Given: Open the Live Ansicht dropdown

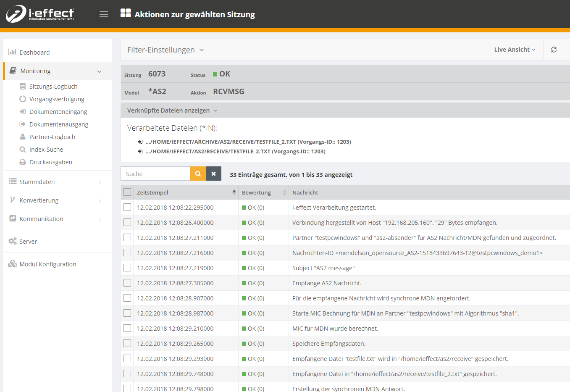Looking at the screenshot, I should [515, 50].
